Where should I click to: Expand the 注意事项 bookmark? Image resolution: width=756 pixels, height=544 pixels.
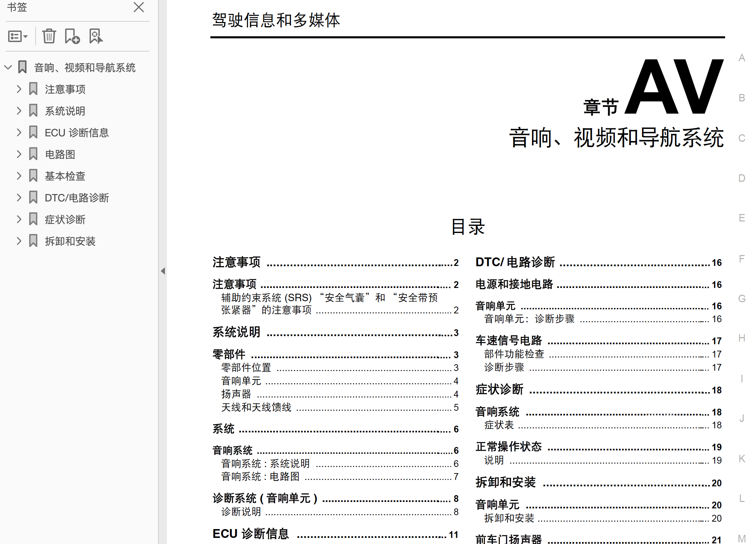[19, 89]
